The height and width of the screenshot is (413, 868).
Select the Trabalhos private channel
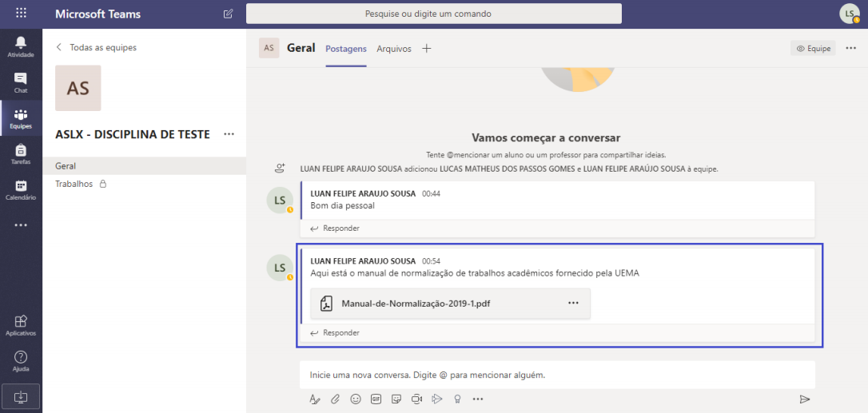pos(145,184)
